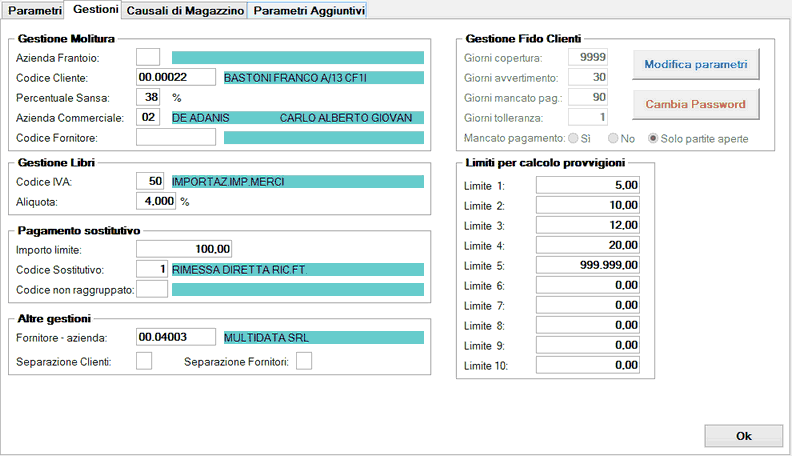This screenshot has width=792, height=456.
Task: Click the BASTONI FRANCO A/13 CF1I description
Action: point(324,78)
